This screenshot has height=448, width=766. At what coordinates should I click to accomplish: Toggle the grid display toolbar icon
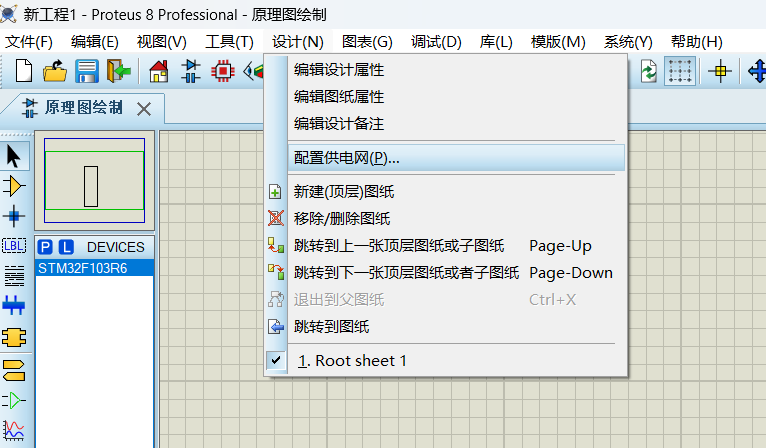[x=680, y=71]
